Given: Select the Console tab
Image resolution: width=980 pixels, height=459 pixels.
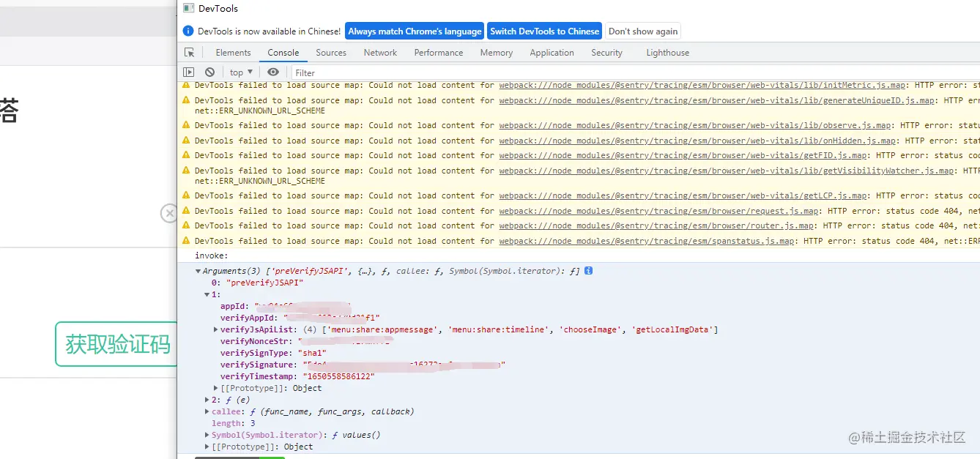Looking at the screenshot, I should [283, 53].
